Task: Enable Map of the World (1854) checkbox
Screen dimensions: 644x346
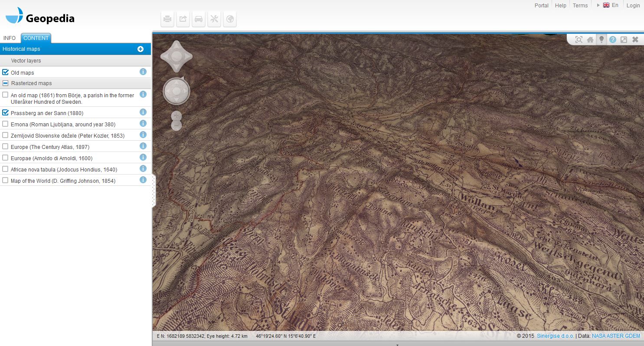Action: pos(5,180)
